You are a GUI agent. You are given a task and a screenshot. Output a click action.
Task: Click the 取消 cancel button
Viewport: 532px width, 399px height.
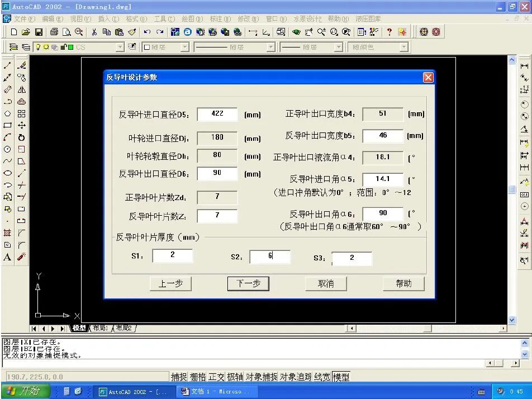click(x=326, y=284)
